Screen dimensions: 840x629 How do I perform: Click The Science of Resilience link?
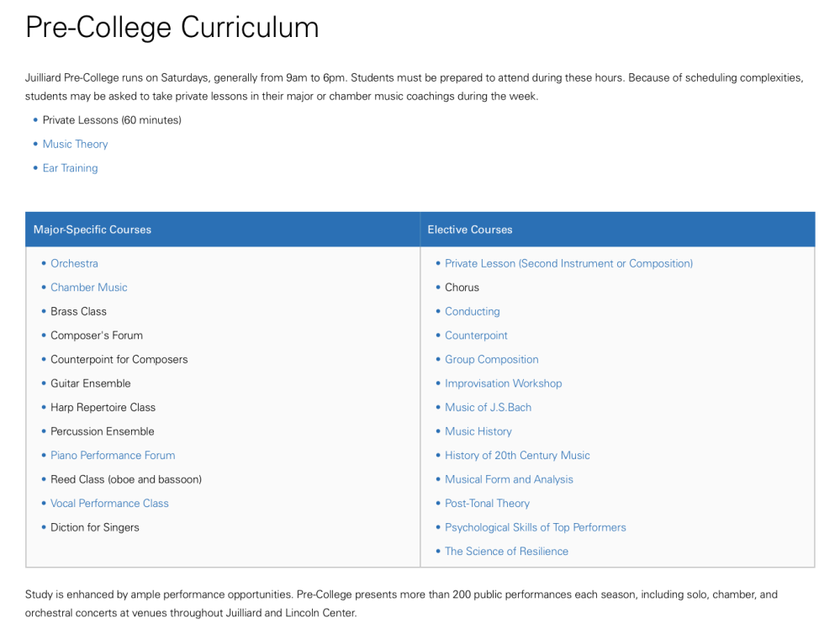coord(506,552)
